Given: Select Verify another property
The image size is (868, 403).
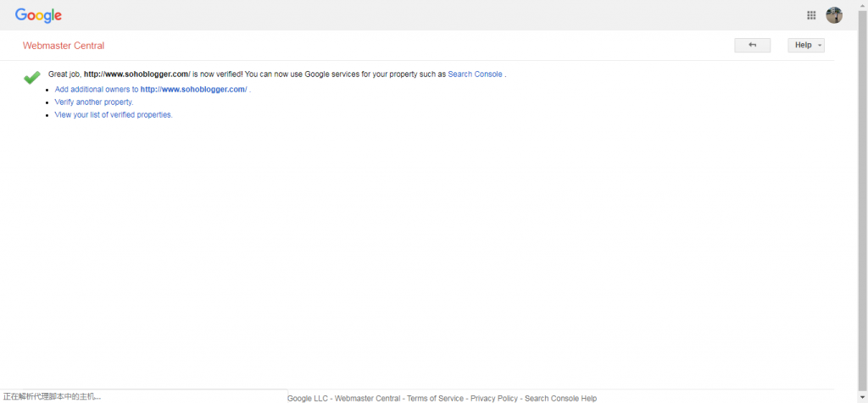Looking at the screenshot, I should (x=94, y=102).
